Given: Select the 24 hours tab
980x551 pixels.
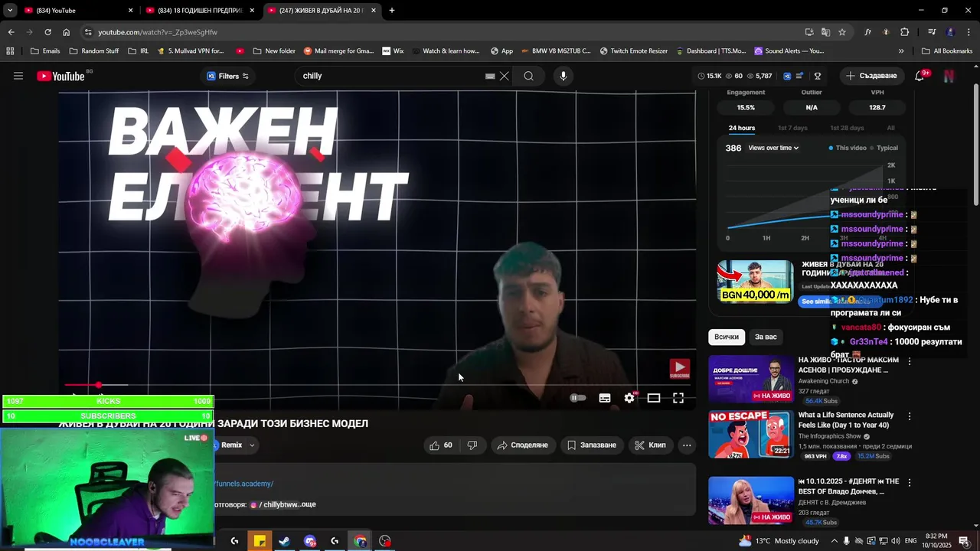Looking at the screenshot, I should [x=742, y=128].
